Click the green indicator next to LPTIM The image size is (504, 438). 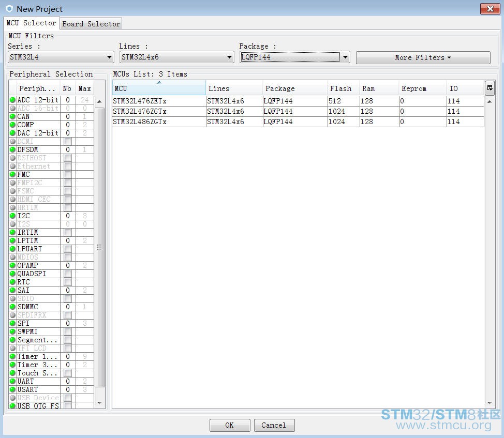click(x=12, y=240)
